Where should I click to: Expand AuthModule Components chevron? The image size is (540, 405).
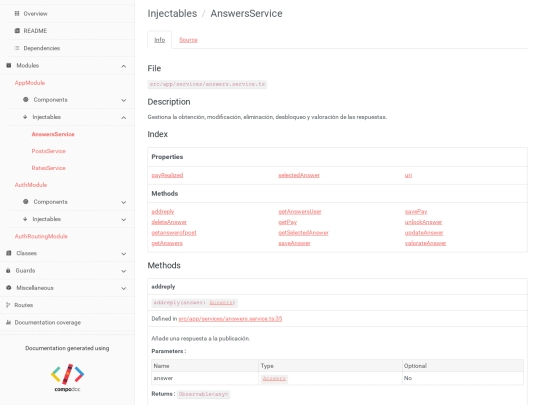[x=124, y=202]
